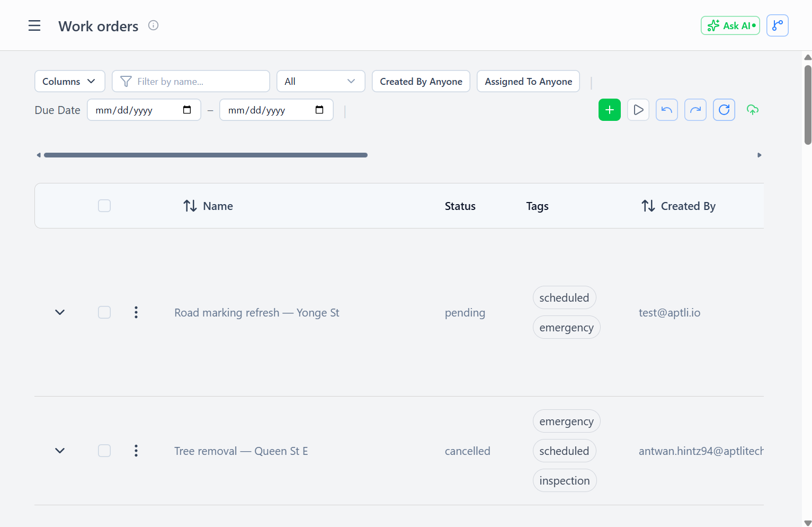This screenshot has height=527, width=812.
Task: Open calendar picker of start date field
Action: (187, 110)
